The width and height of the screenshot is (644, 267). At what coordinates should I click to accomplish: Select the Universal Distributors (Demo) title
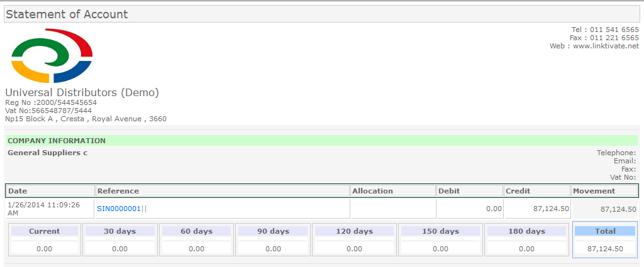coord(82,93)
